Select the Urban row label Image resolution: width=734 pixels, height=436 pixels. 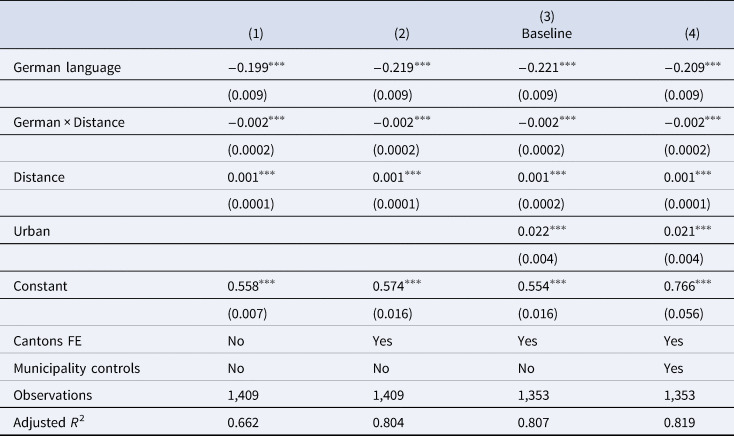(31, 231)
